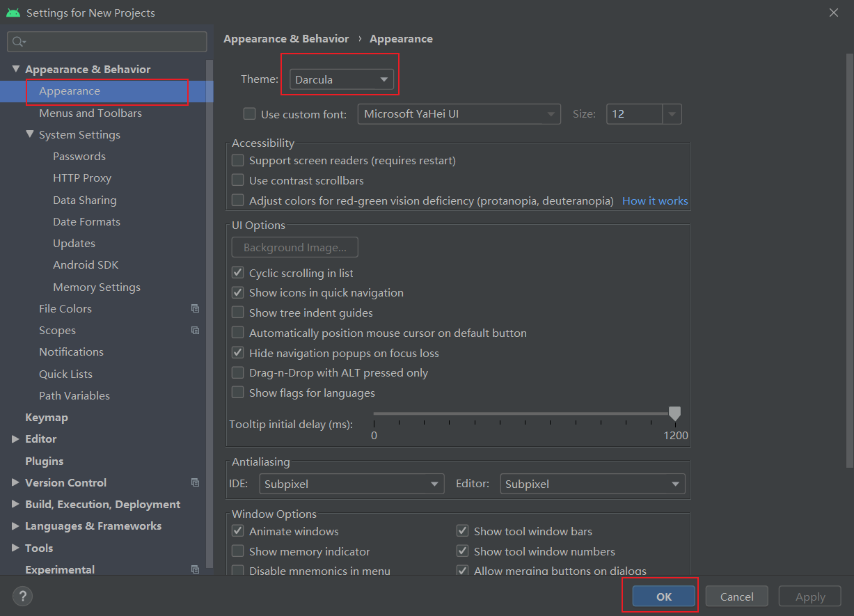Click the help question mark icon

pyautogui.click(x=22, y=596)
